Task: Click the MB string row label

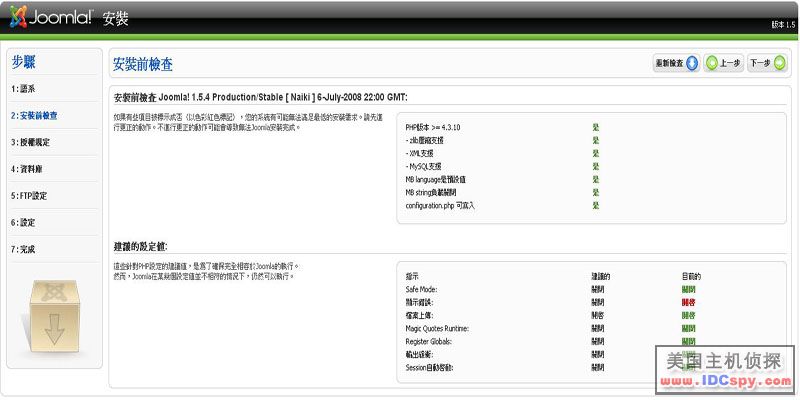Action: pyautogui.click(x=431, y=192)
